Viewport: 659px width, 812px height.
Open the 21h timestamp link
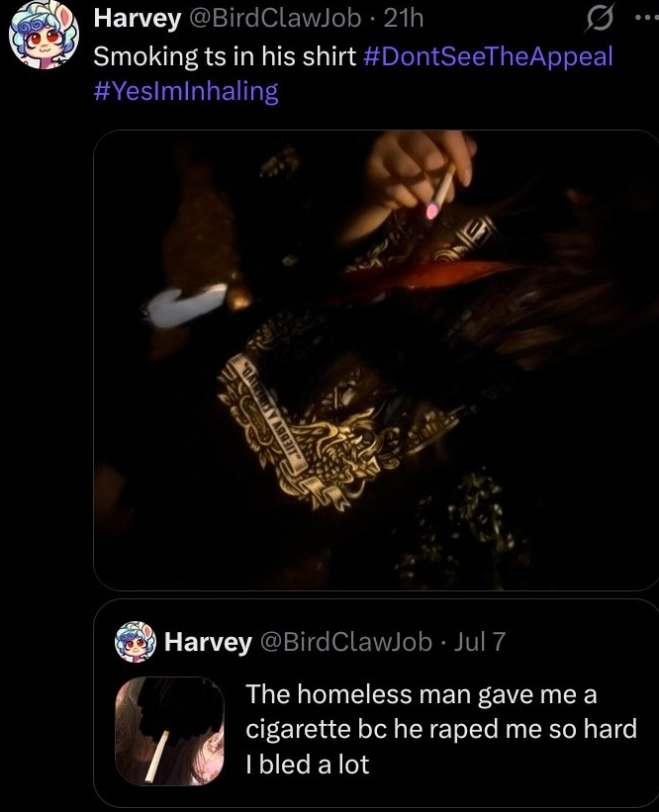coord(404,19)
